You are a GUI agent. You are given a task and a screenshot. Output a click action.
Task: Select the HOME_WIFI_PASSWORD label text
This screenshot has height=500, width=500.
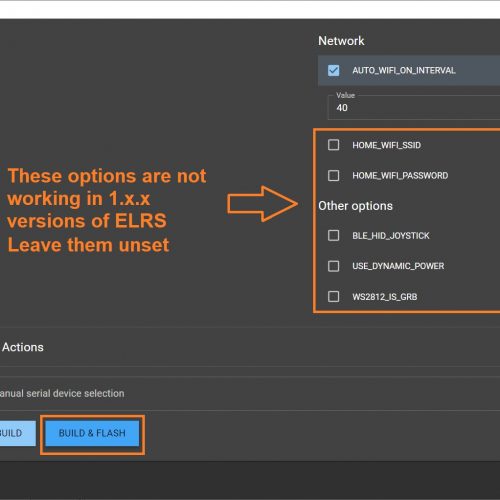click(x=400, y=176)
